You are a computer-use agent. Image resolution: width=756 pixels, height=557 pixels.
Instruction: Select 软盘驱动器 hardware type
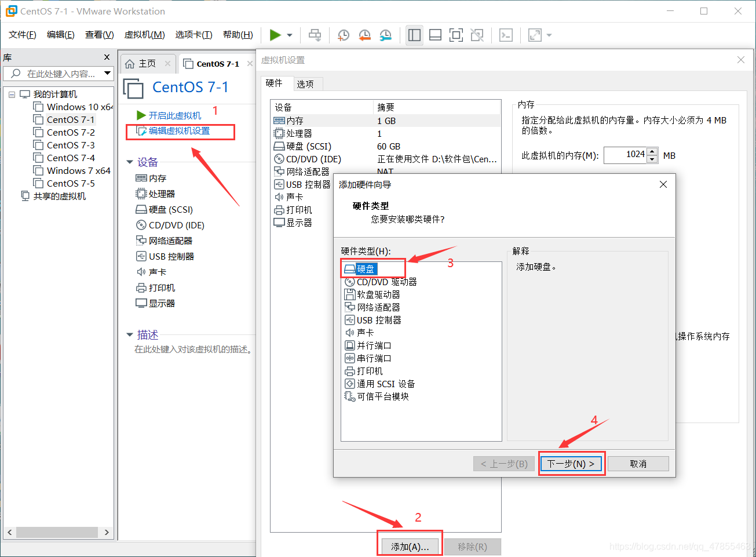(x=372, y=294)
